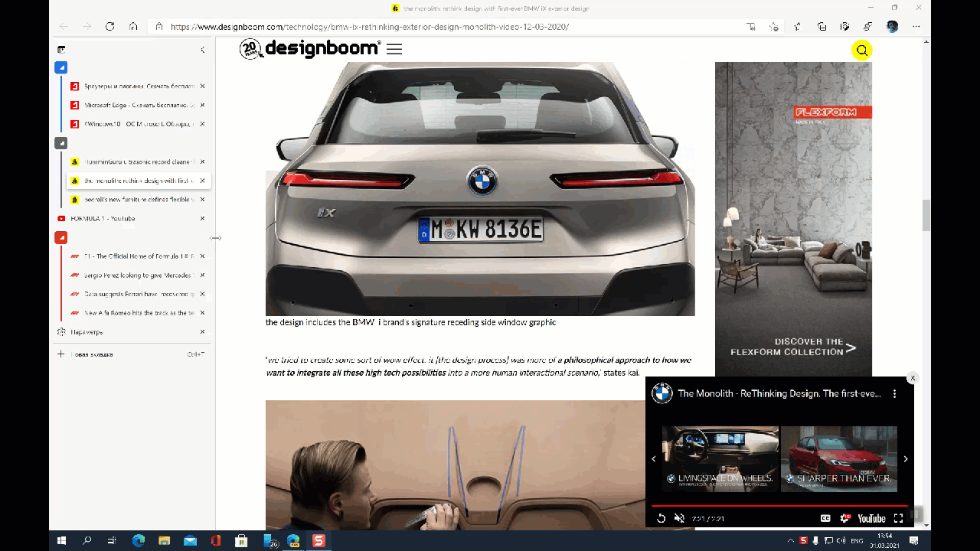Screen dimensions: 980x551
Task: Play the Sharper Than Ever suggested video
Action: 839,458
